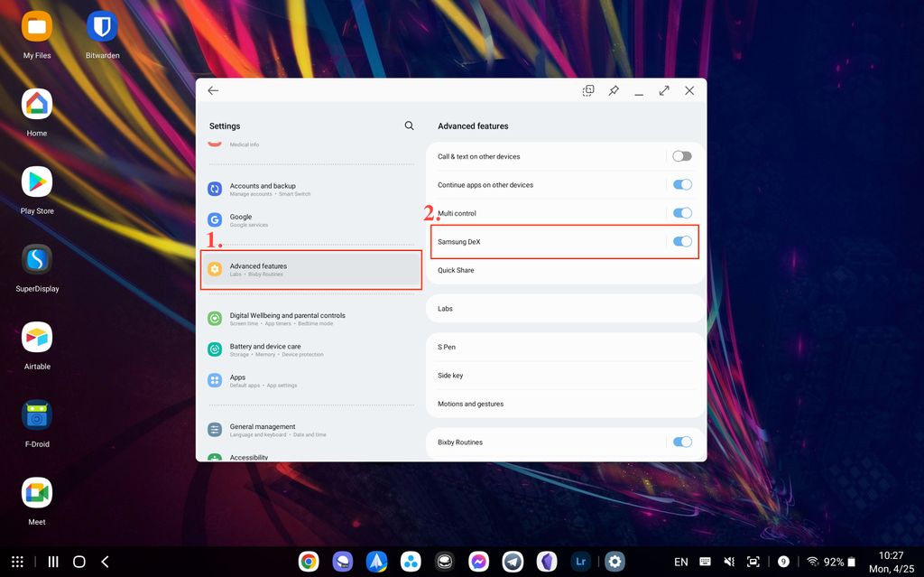Select the Google services icon in sidebar
This screenshot has width=924, height=577.
click(x=214, y=220)
